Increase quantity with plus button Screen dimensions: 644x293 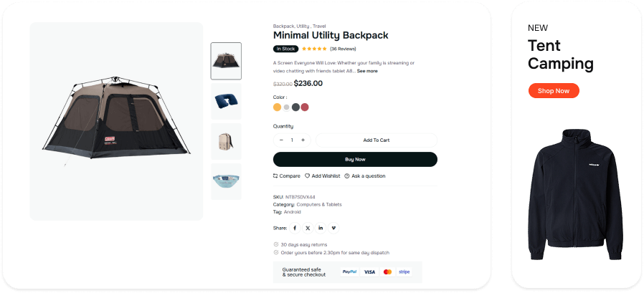[303, 140]
